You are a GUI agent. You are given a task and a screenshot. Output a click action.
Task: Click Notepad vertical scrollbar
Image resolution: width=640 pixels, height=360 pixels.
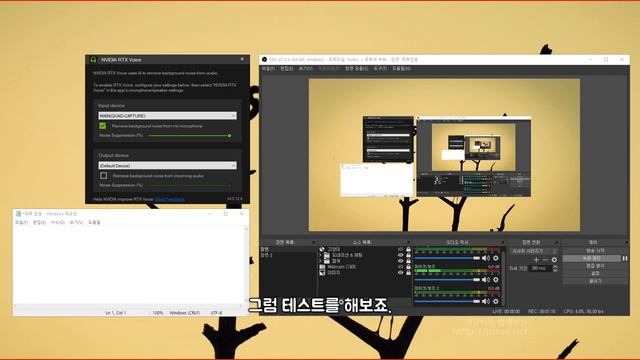click(246, 265)
